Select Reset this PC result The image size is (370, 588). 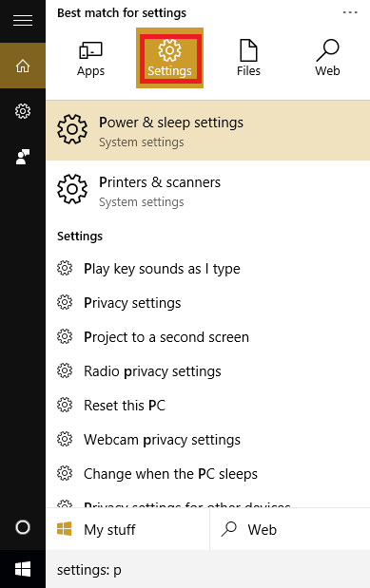pyautogui.click(x=207, y=405)
